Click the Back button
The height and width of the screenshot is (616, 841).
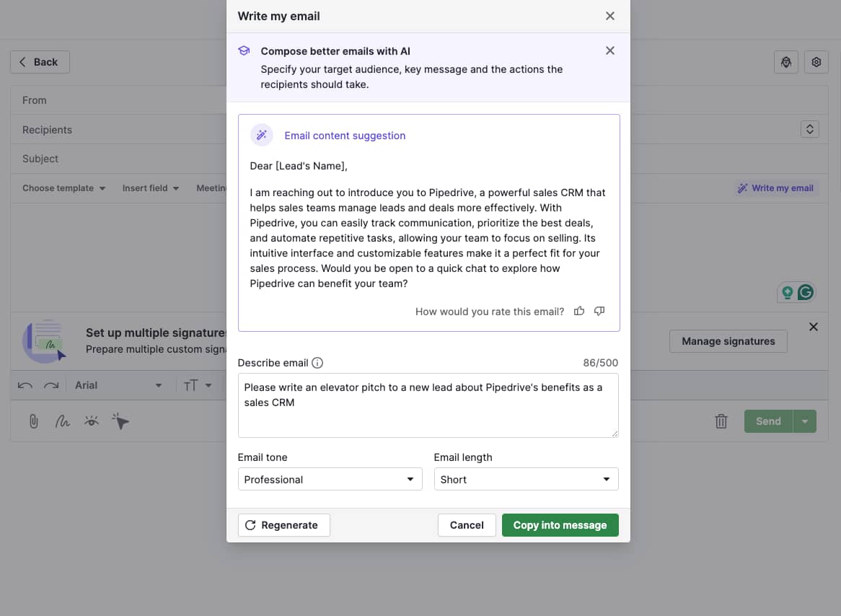[x=40, y=62]
